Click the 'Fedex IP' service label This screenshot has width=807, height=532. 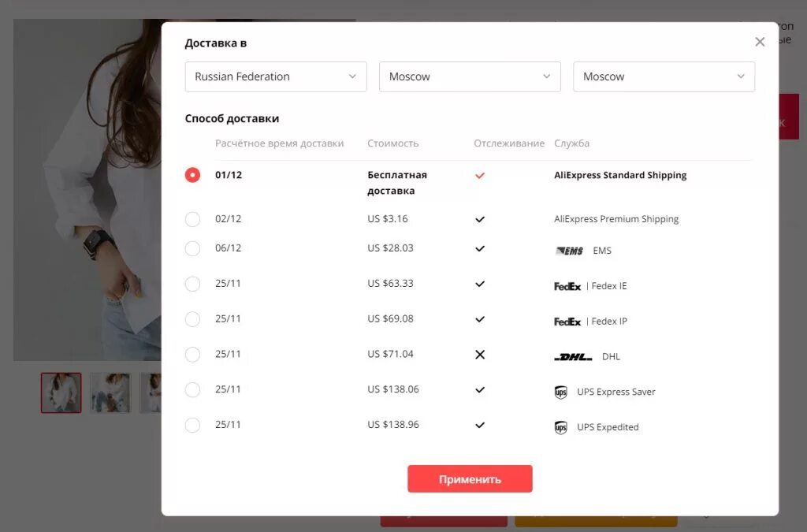click(609, 322)
